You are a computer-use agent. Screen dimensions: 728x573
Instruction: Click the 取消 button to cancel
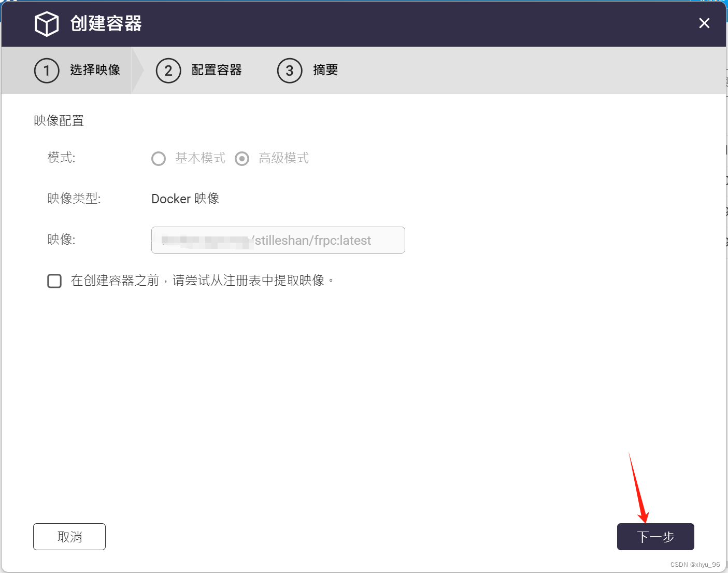point(69,537)
